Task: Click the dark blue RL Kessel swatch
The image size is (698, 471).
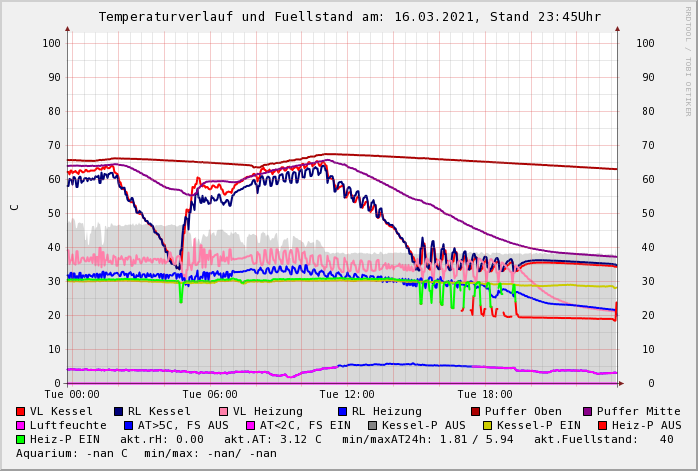Action: click(118, 412)
